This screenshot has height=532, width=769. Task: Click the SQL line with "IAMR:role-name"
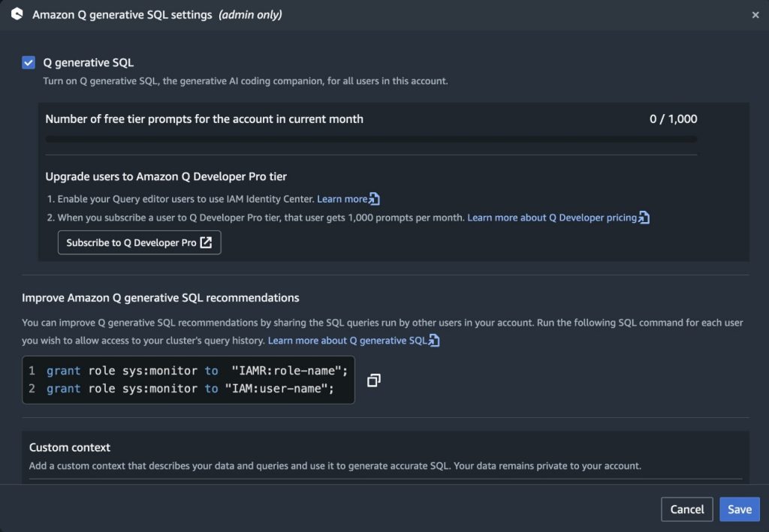click(197, 371)
